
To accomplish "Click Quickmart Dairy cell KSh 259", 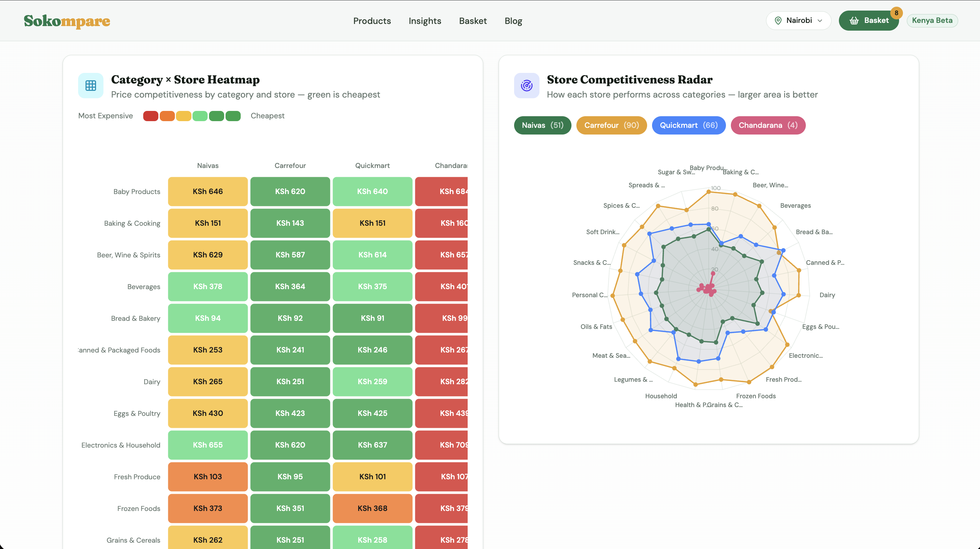I will (372, 381).
